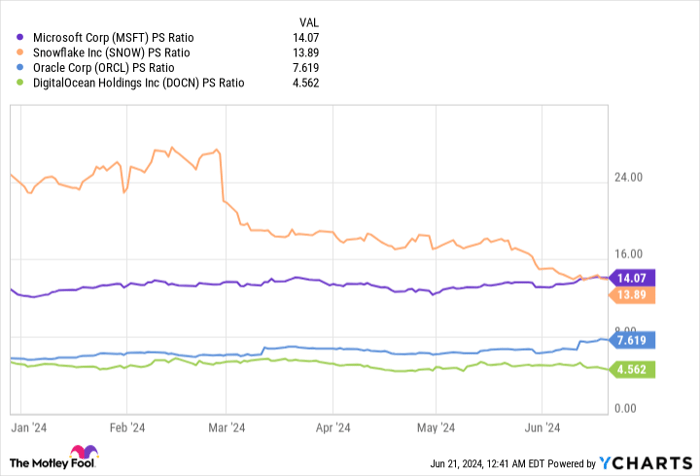The image size is (700, 476).
Task: Click the VAL column header
Action: (308, 22)
